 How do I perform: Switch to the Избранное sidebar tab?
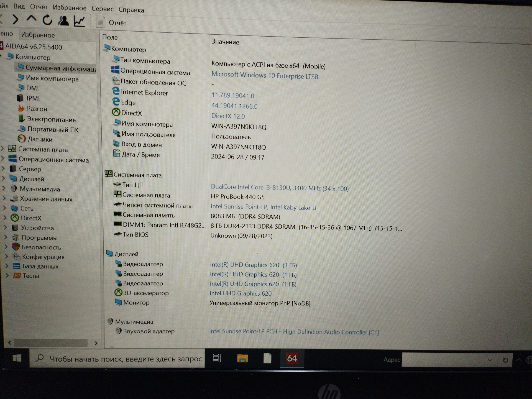tap(38, 35)
